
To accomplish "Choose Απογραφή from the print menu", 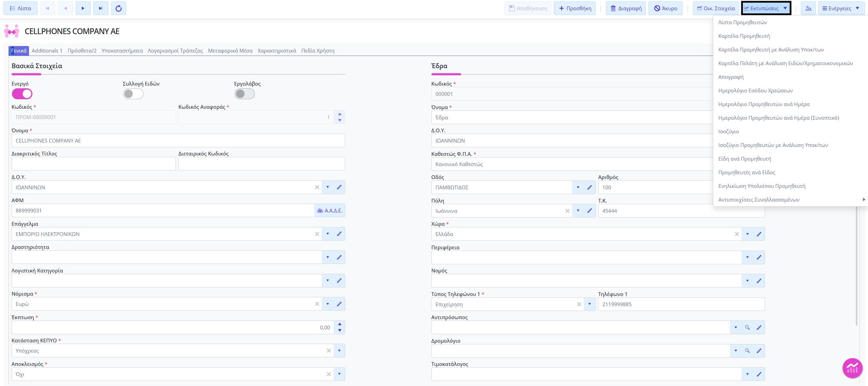I will pos(731,77).
